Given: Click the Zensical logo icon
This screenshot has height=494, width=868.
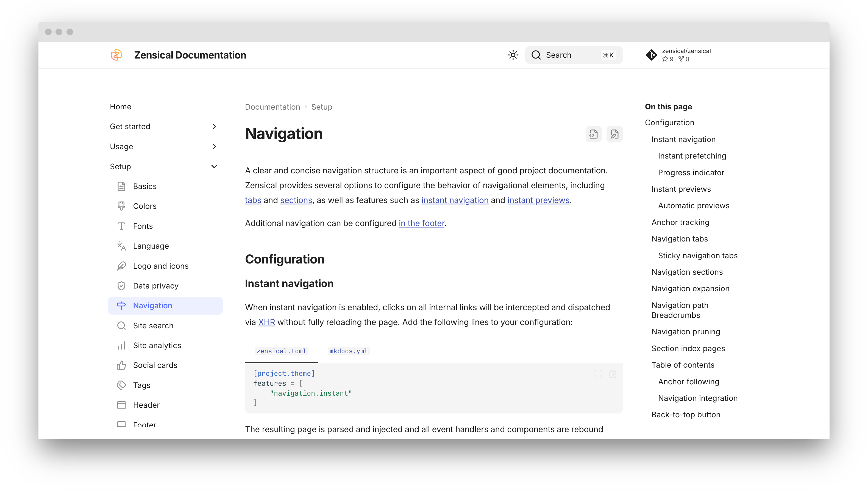Looking at the screenshot, I should pyautogui.click(x=116, y=55).
